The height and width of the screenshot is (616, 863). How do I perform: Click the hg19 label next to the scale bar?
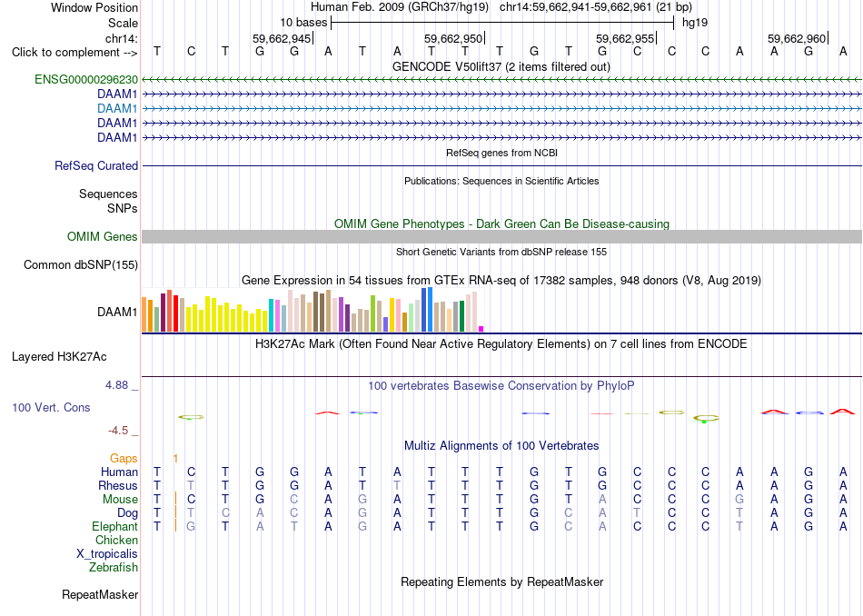tap(695, 23)
